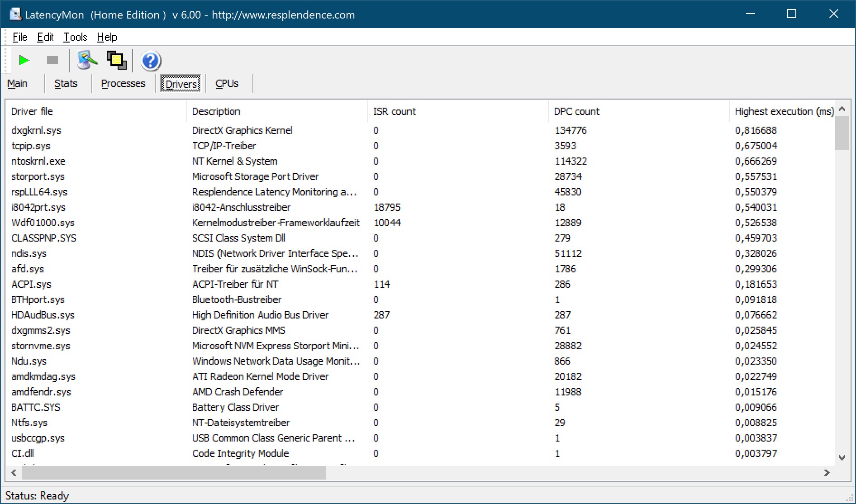Sort by DPC count column header

tap(639, 111)
